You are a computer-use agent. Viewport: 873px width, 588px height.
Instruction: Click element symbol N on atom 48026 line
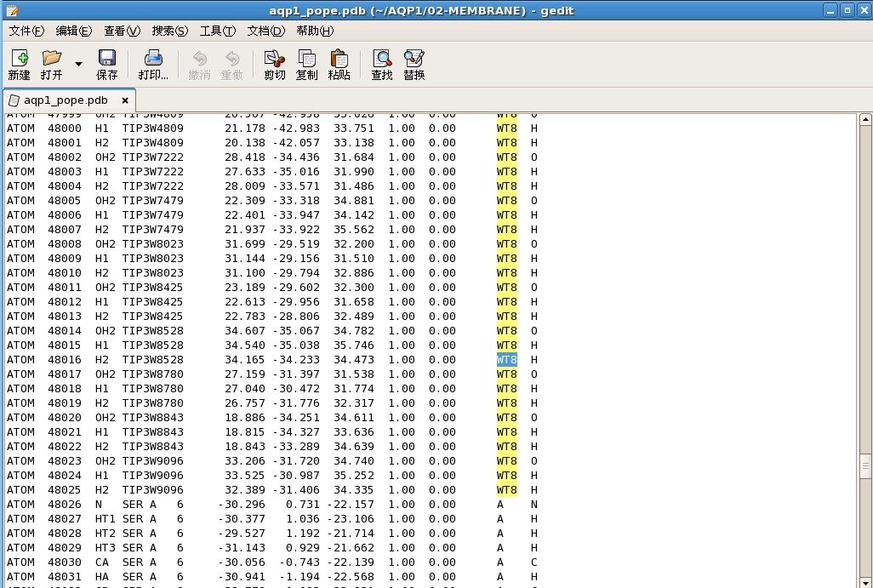click(534, 505)
